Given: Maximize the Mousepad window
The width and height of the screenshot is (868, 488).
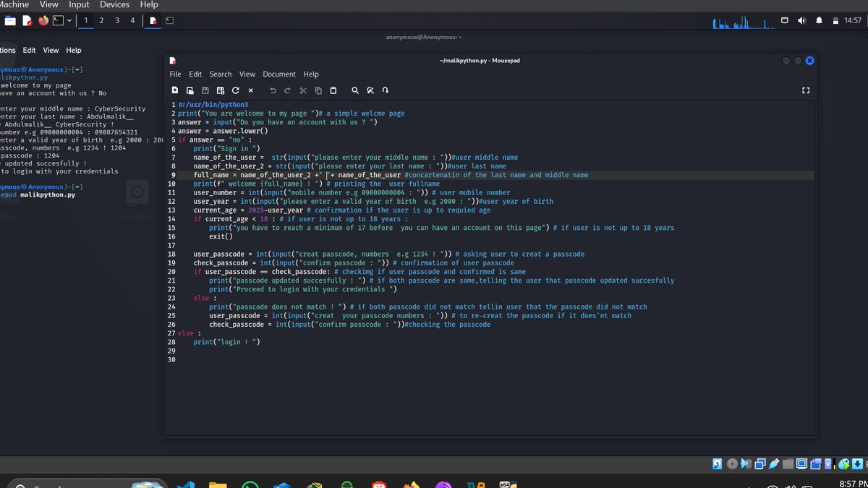Looking at the screenshot, I should click(799, 61).
